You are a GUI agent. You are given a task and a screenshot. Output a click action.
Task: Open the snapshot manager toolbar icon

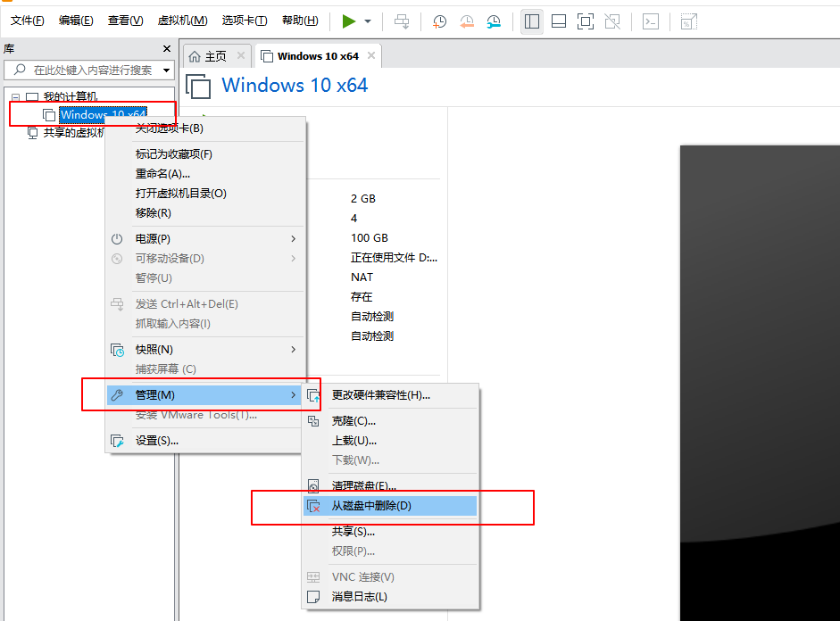coord(494,21)
